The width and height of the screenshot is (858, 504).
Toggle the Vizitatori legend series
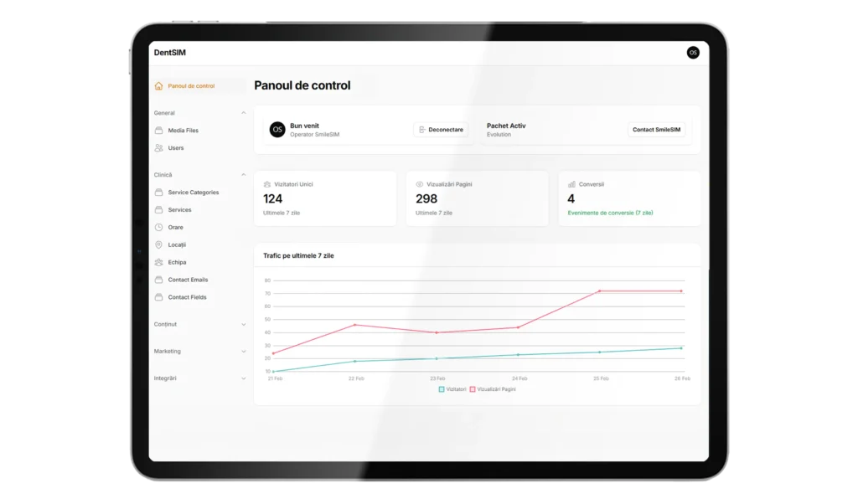tap(452, 389)
